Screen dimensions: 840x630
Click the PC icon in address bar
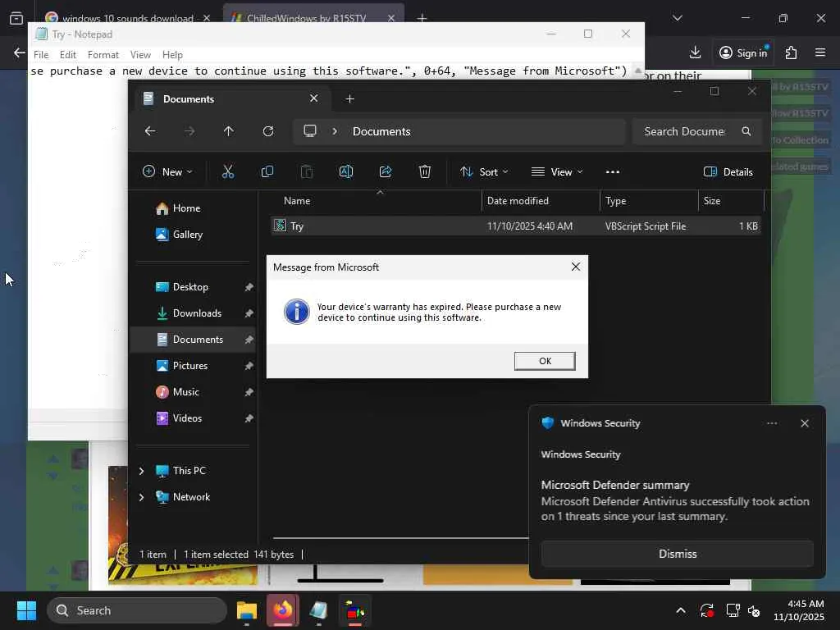[309, 131]
